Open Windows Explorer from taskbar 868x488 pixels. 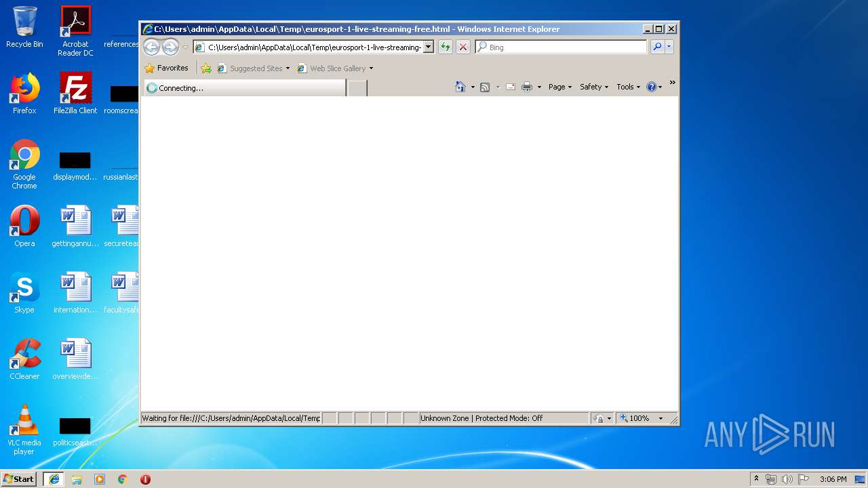tap(77, 479)
